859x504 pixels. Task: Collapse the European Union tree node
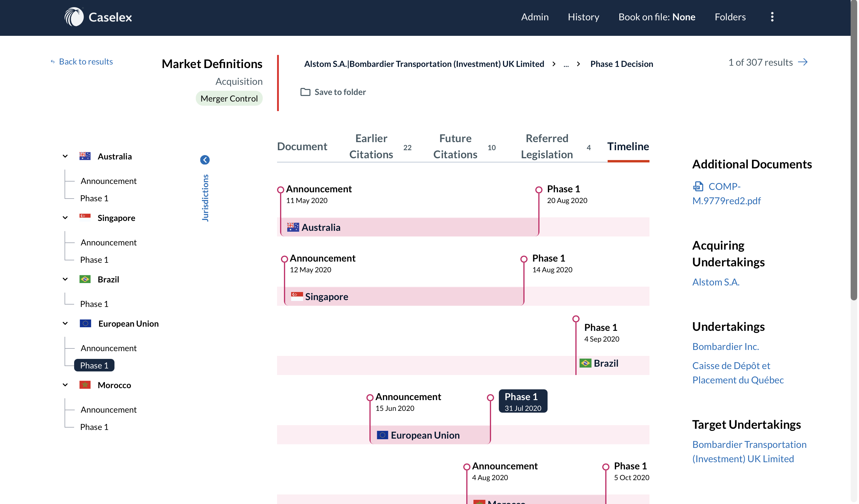[x=65, y=324]
